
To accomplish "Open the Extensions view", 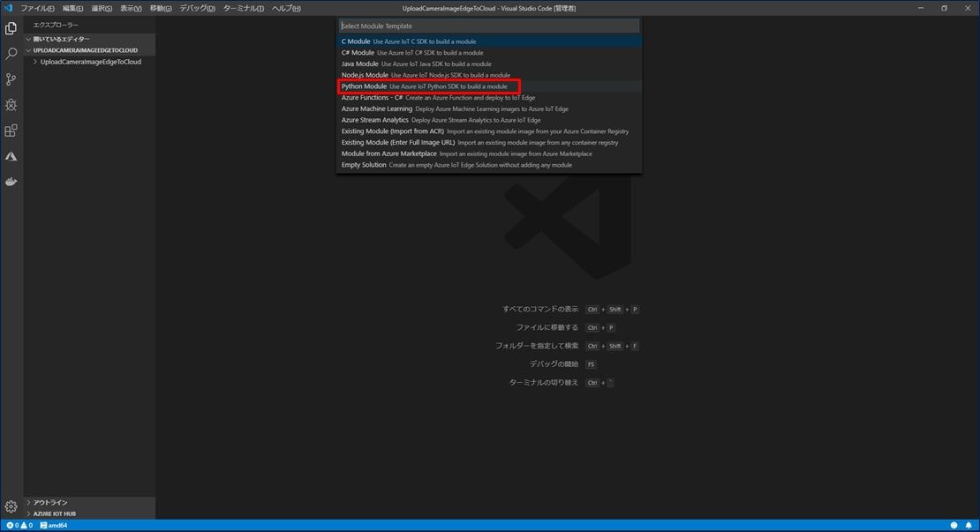I will click(x=11, y=129).
